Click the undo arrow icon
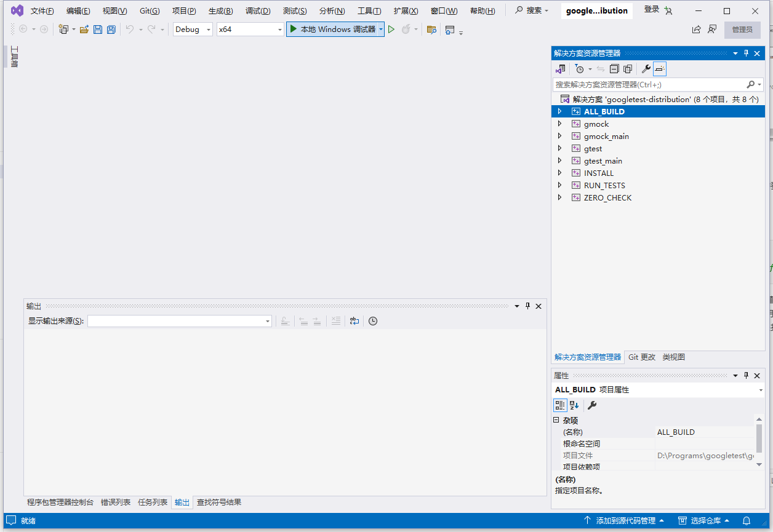 click(130, 30)
